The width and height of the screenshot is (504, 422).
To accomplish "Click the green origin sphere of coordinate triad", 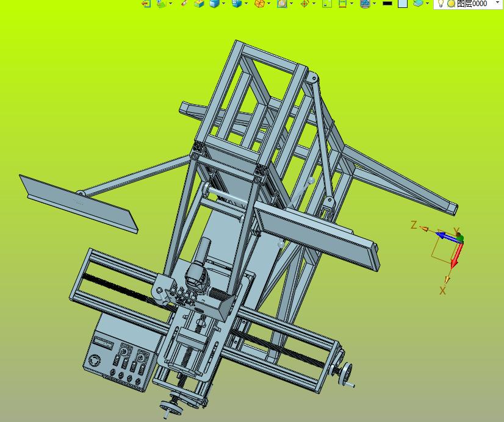I will pos(460,238).
